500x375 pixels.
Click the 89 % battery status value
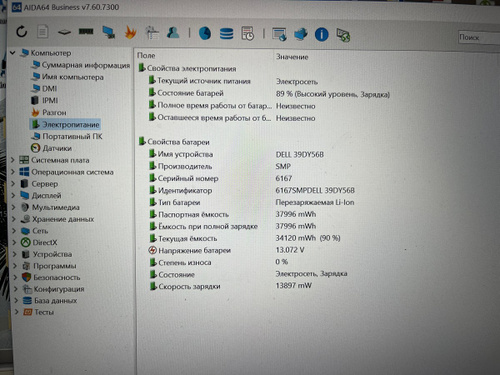[332, 94]
